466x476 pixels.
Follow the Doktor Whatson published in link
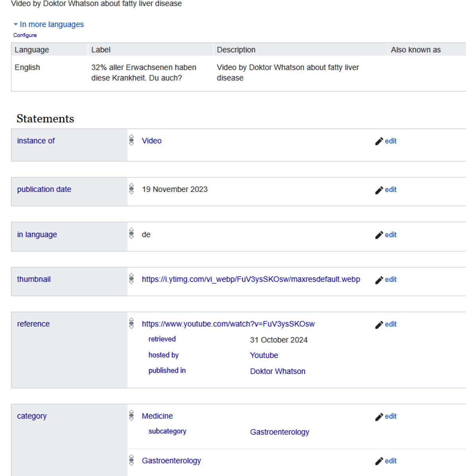278,372
